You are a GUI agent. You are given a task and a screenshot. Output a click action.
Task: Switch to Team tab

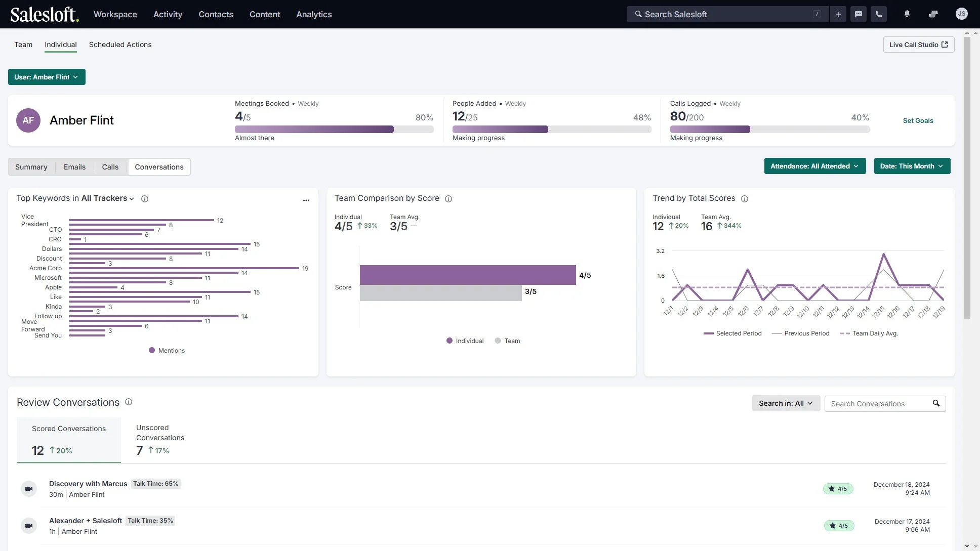(x=23, y=45)
